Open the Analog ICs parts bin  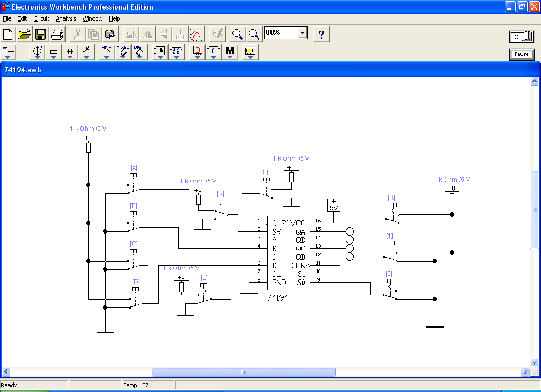tap(107, 52)
